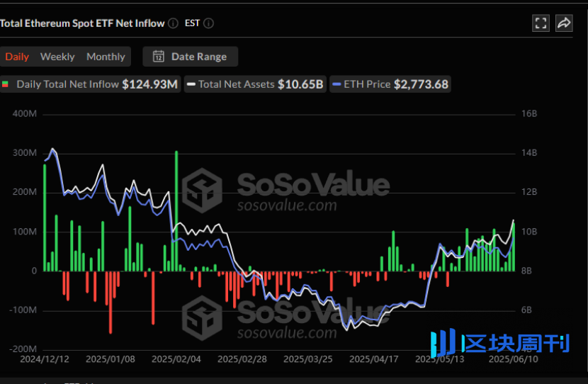Click the 2025/03/25 date axis label
Viewport: 588px width, 384px height.
(308, 359)
